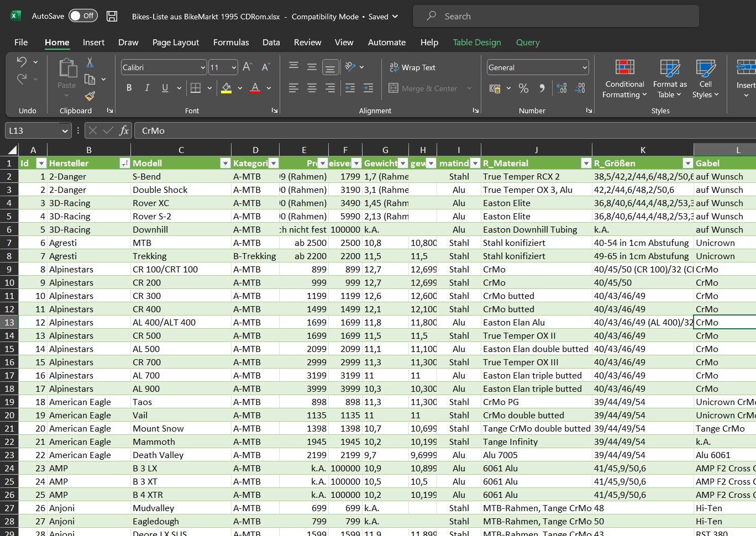Click Format as Table button
The image size is (756, 536).
670,80
